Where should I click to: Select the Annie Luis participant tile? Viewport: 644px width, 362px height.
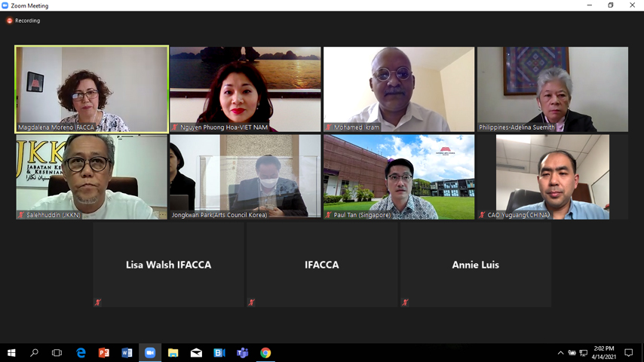[475, 265]
